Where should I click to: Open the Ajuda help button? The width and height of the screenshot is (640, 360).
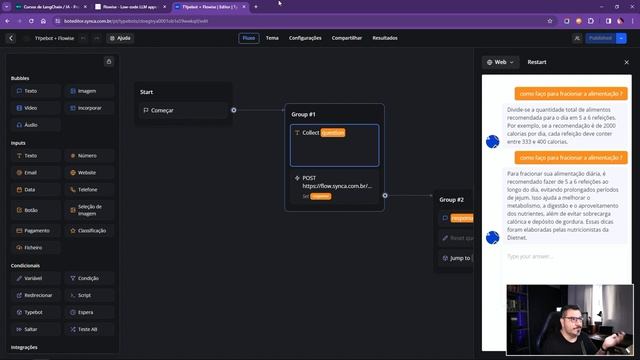click(120, 38)
